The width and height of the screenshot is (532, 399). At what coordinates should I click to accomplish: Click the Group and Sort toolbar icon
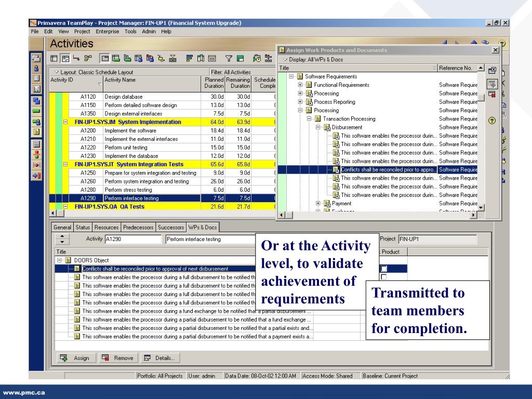240,58
